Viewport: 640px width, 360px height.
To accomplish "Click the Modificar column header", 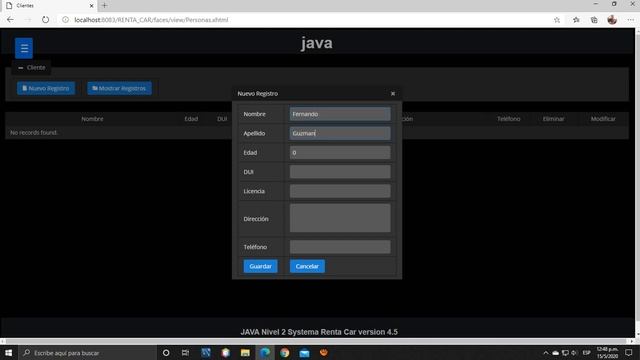I will click(603, 119).
